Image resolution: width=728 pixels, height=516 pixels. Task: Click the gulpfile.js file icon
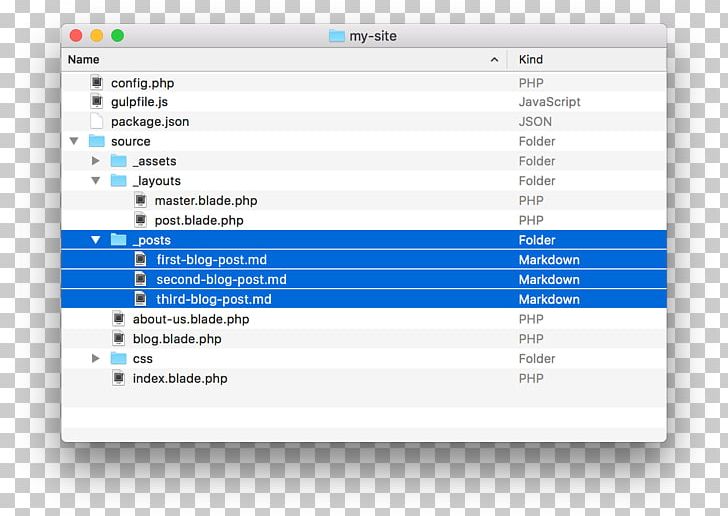coord(97,102)
